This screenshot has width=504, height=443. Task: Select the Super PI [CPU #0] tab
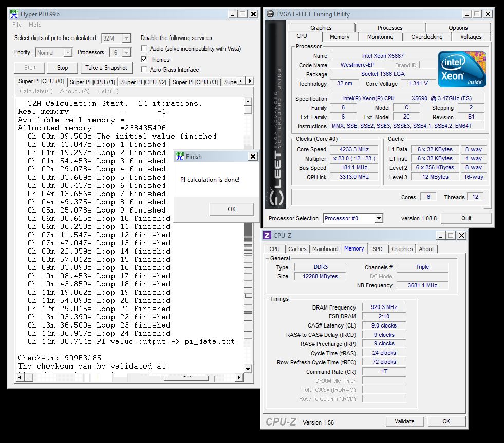41,81
